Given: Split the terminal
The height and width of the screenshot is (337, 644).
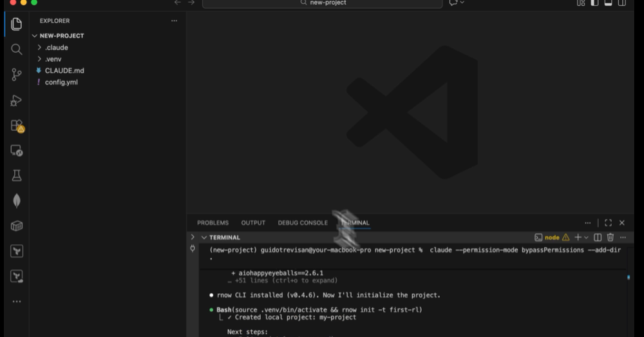Looking at the screenshot, I should pos(598,237).
